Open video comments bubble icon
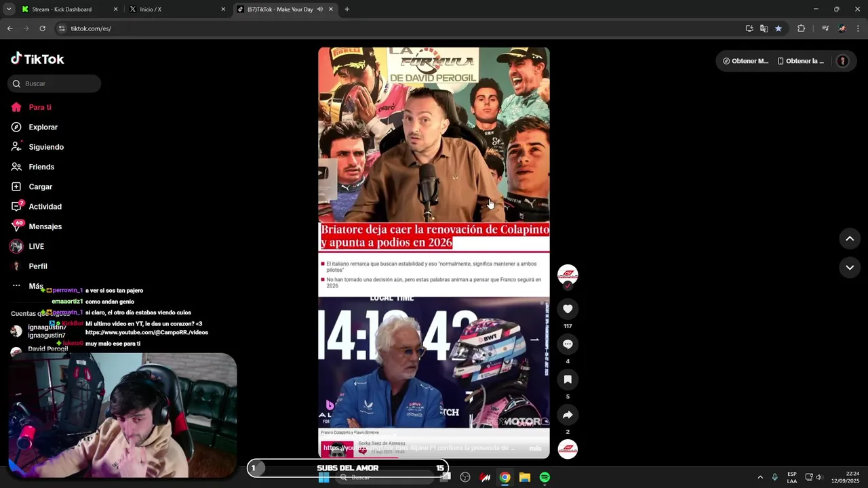 (x=568, y=344)
